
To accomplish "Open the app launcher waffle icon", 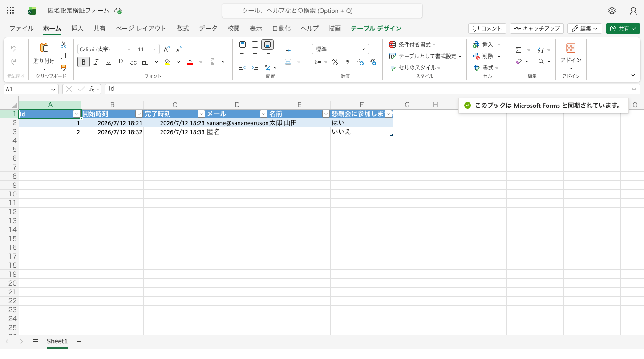I will click(11, 11).
